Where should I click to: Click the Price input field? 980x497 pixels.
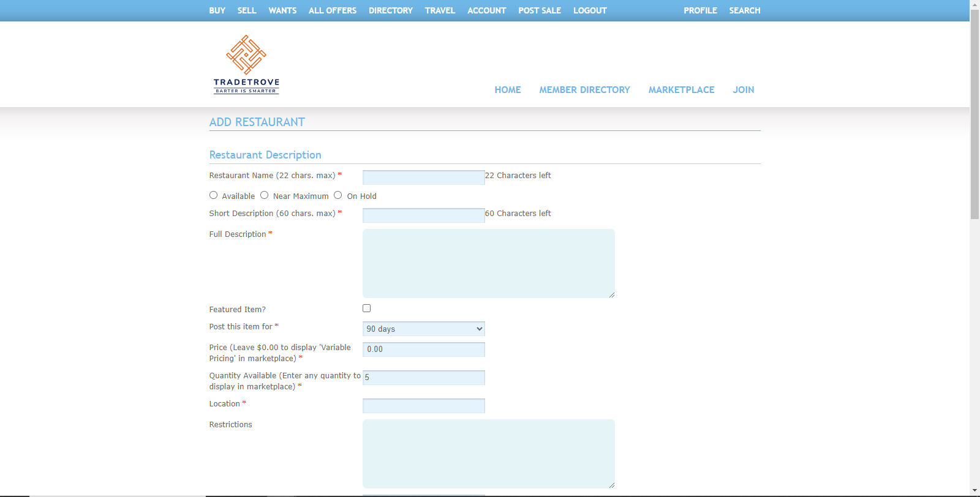click(x=423, y=349)
